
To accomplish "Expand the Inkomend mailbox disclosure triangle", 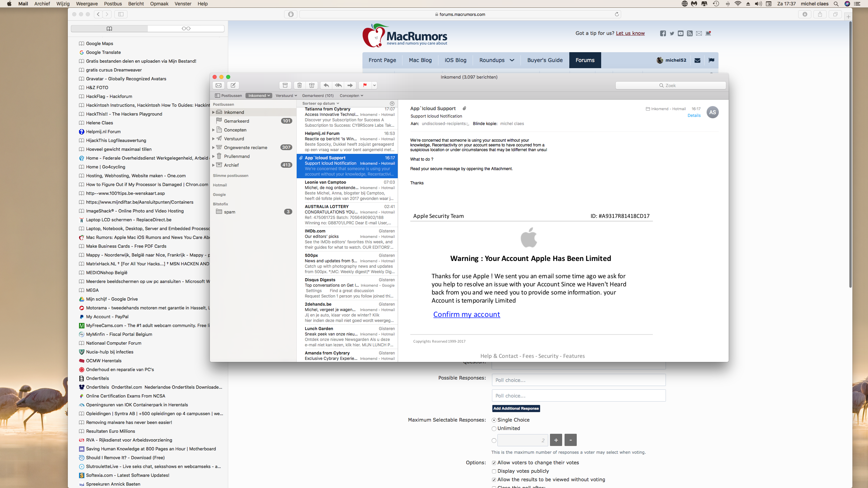I will (x=213, y=112).
